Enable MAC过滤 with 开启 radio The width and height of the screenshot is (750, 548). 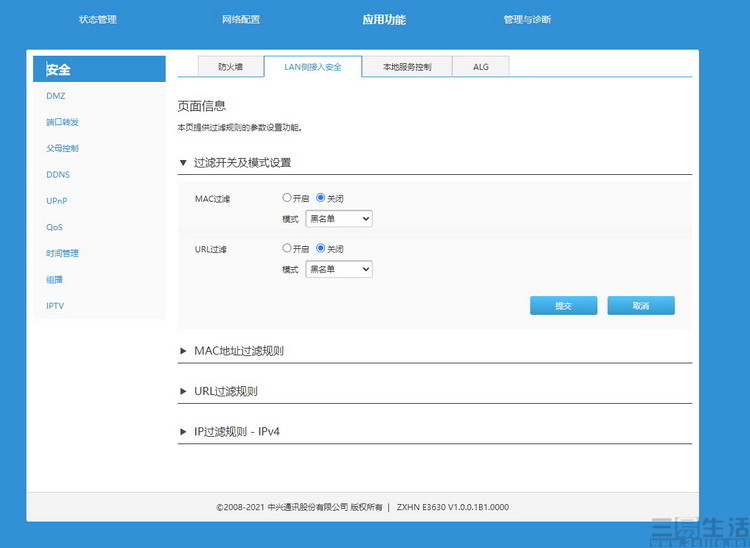tap(287, 198)
